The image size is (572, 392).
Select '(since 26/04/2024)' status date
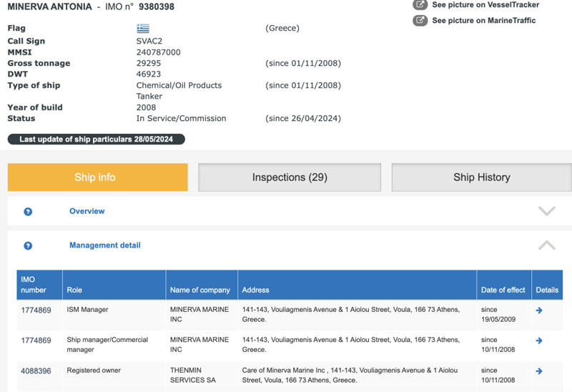(x=303, y=118)
